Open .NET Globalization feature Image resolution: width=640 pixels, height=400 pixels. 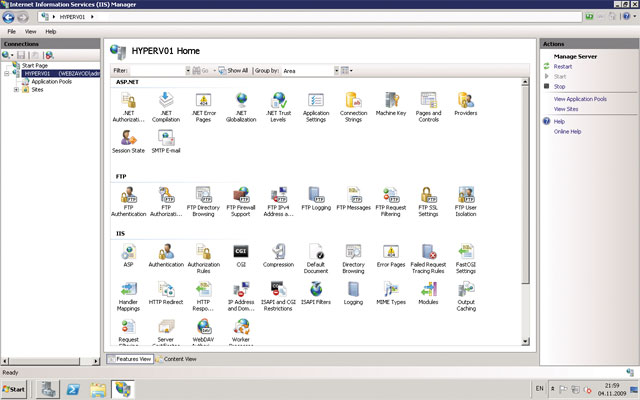(241, 107)
